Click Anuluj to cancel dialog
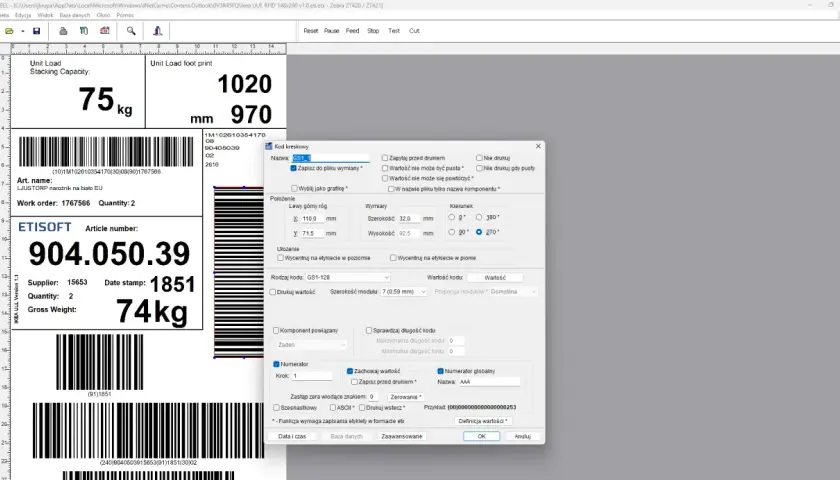This screenshot has width=840, height=480. tap(522, 437)
